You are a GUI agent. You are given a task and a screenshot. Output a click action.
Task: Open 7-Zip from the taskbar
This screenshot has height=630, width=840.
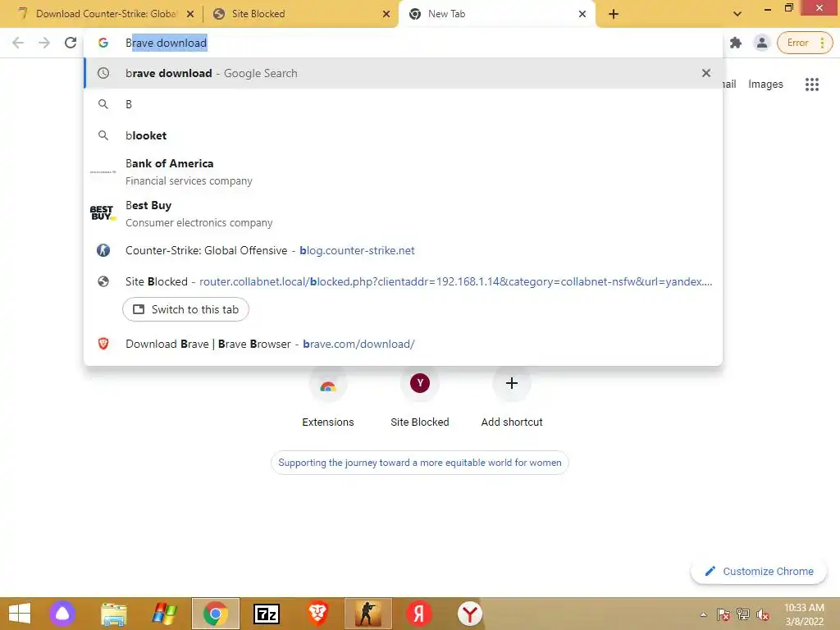pos(267,614)
